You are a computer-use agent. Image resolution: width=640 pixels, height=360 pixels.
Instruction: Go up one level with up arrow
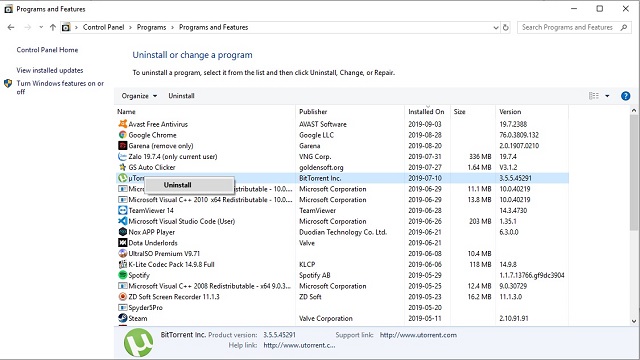coord(53,27)
